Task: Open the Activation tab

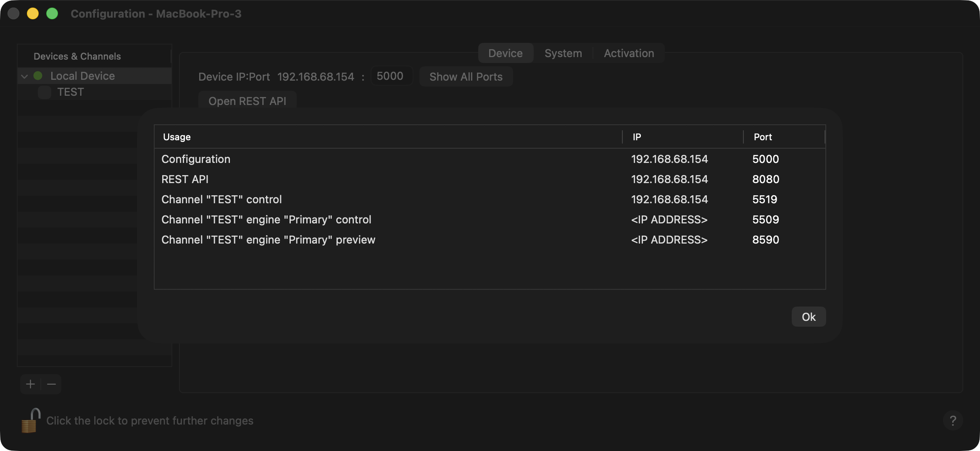Action: click(629, 53)
